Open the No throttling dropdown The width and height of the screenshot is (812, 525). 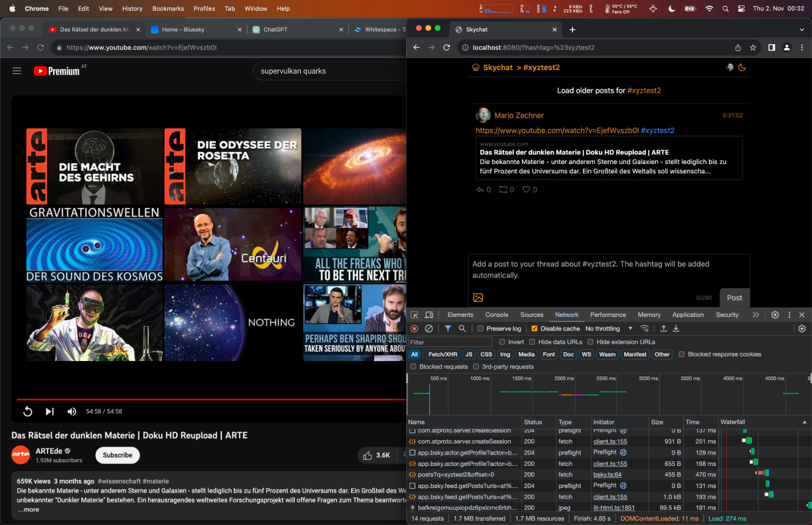(608, 328)
